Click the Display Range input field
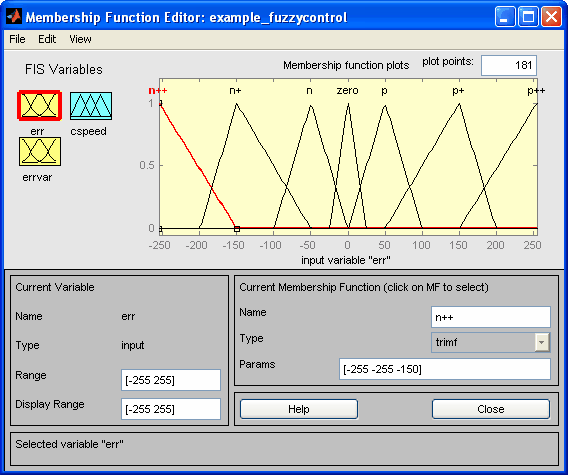Image resolution: width=568 pixels, height=475 pixels. point(171,409)
